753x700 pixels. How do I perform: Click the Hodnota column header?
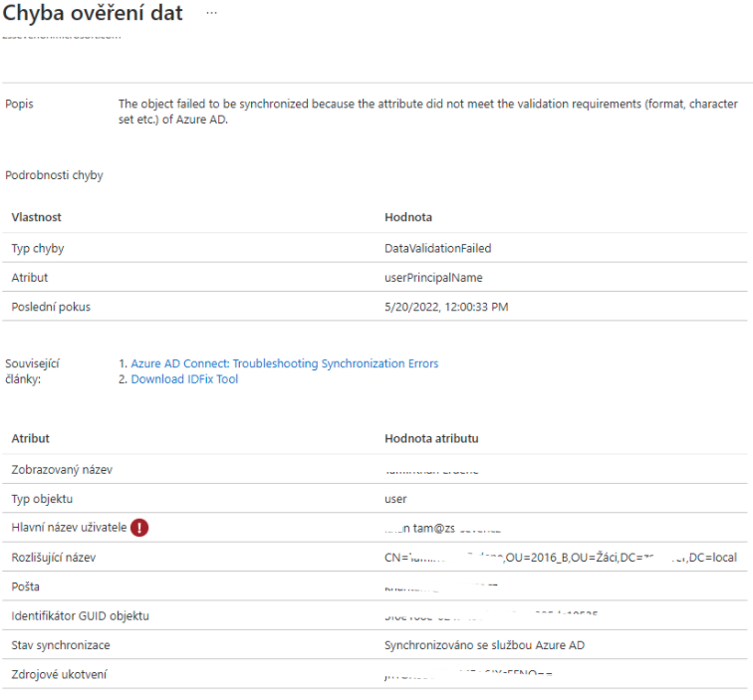coord(407,217)
